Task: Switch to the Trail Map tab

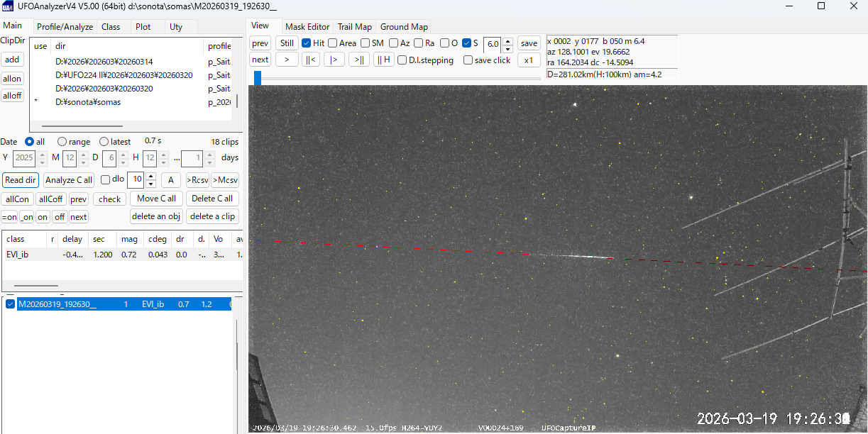Action: 354,26
